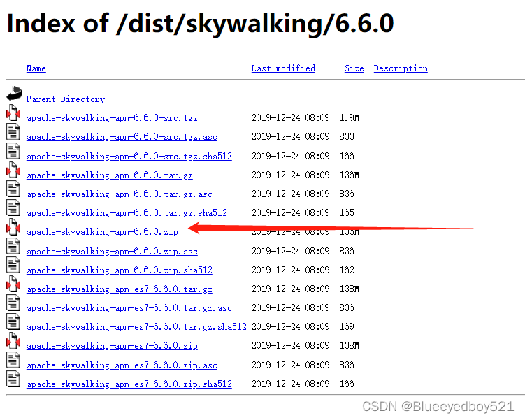Select size 138M of apm-es7-6.6.0.zip
This screenshot has height=420, width=525.
pos(350,346)
